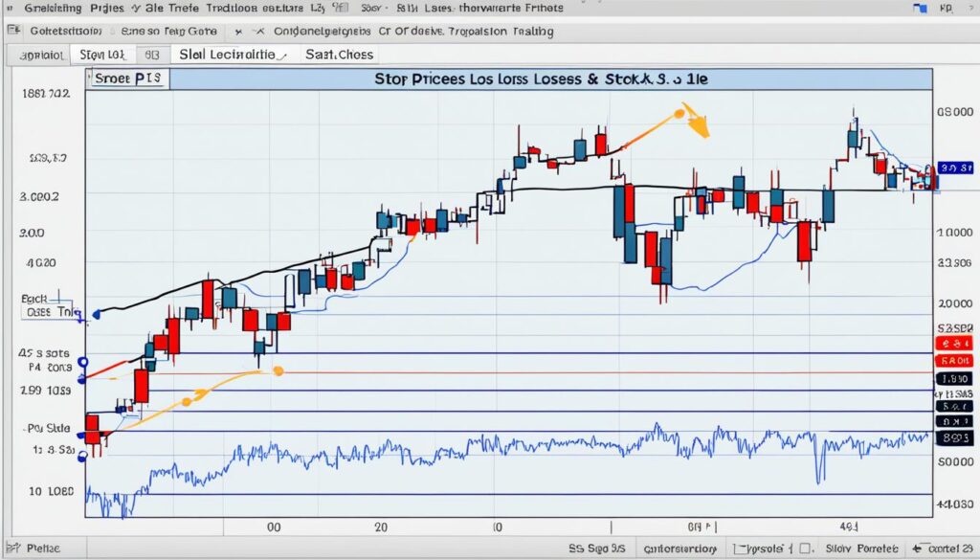The height and width of the screenshot is (560, 980).
Task: Select the tab starting with Slal
Action: [233, 55]
